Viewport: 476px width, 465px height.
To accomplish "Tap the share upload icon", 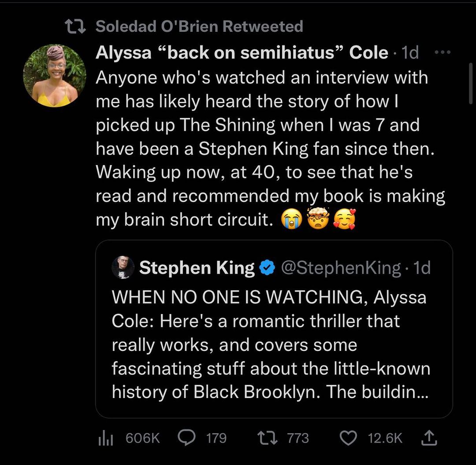I will click(x=429, y=437).
